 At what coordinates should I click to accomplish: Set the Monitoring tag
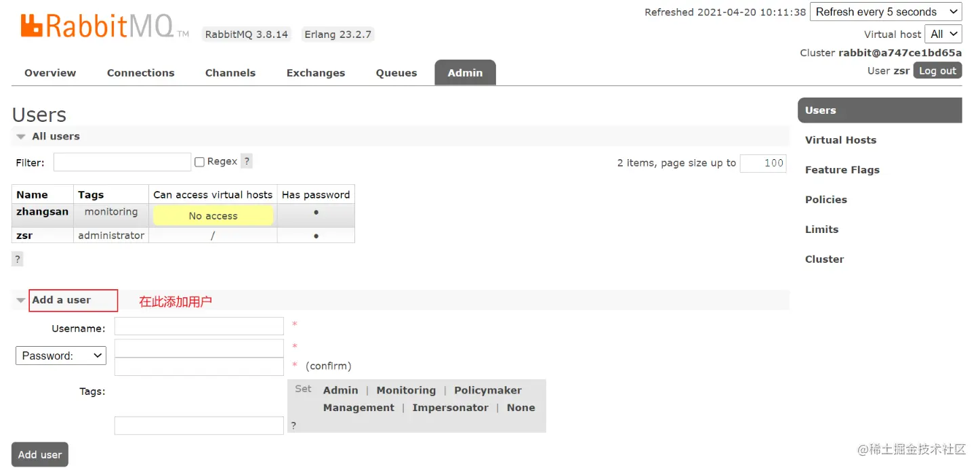point(406,390)
